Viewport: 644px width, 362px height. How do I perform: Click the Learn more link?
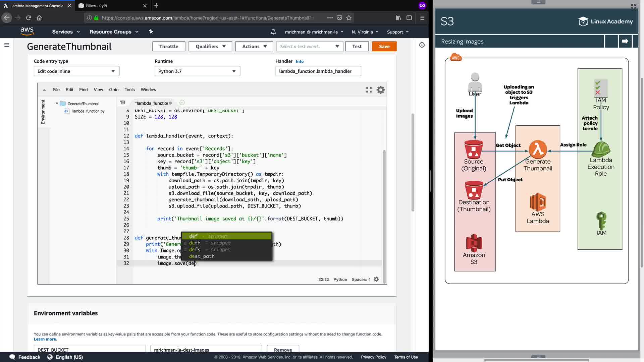click(45, 339)
